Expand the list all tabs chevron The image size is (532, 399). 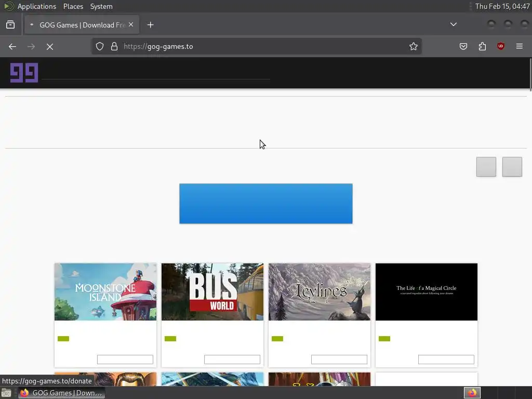point(453,24)
